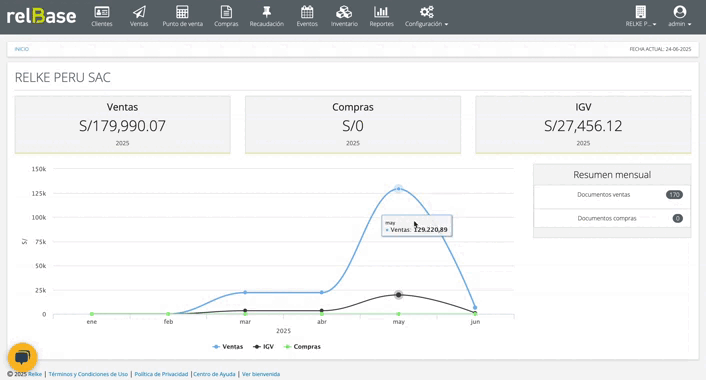706x380 pixels.
Task: Expand the RELKE P... company dropdown
Action: (x=641, y=16)
